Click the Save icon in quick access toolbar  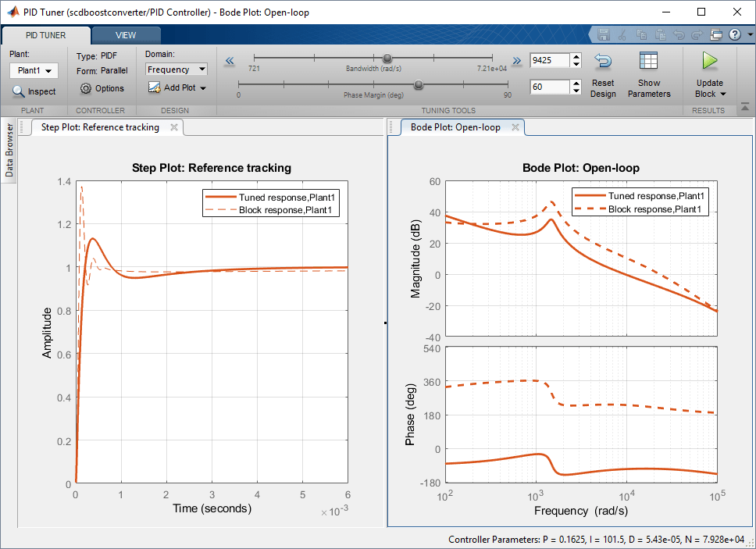[604, 34]
